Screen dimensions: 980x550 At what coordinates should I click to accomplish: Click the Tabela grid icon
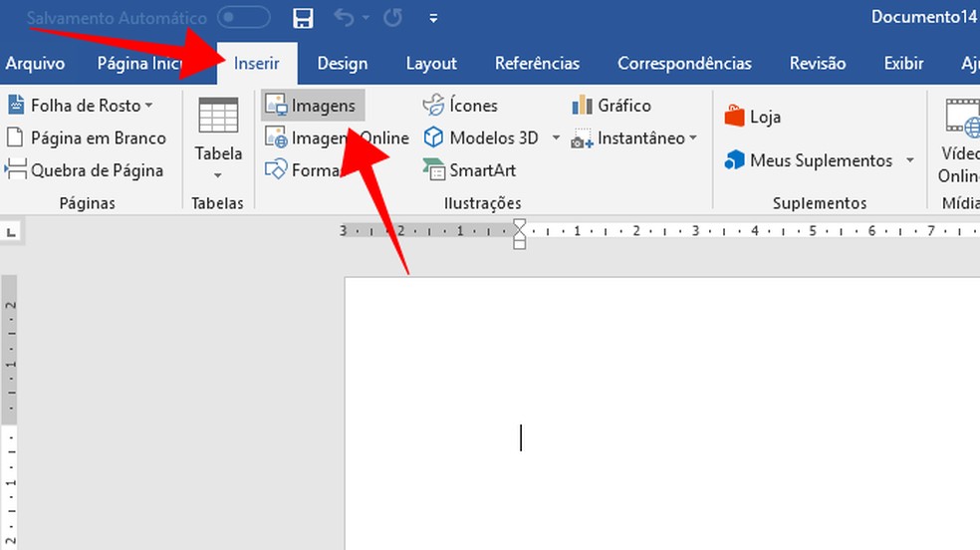coord(218,116)
